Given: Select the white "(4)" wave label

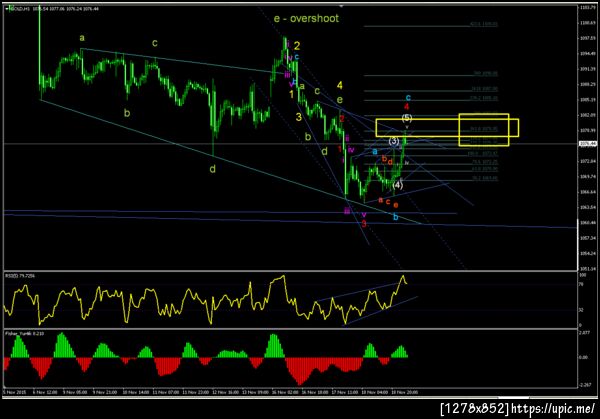Looking at the screenshot, I should (398, 185).
